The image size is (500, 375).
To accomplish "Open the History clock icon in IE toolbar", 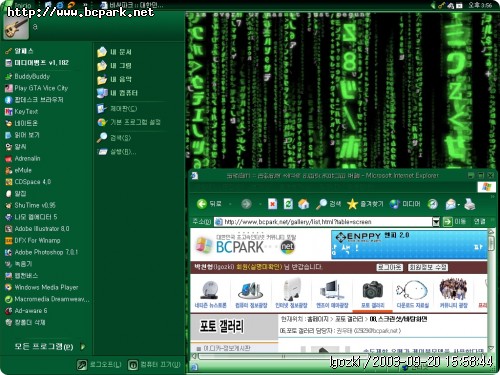I will pyautogui.click(x=433, y=204).
